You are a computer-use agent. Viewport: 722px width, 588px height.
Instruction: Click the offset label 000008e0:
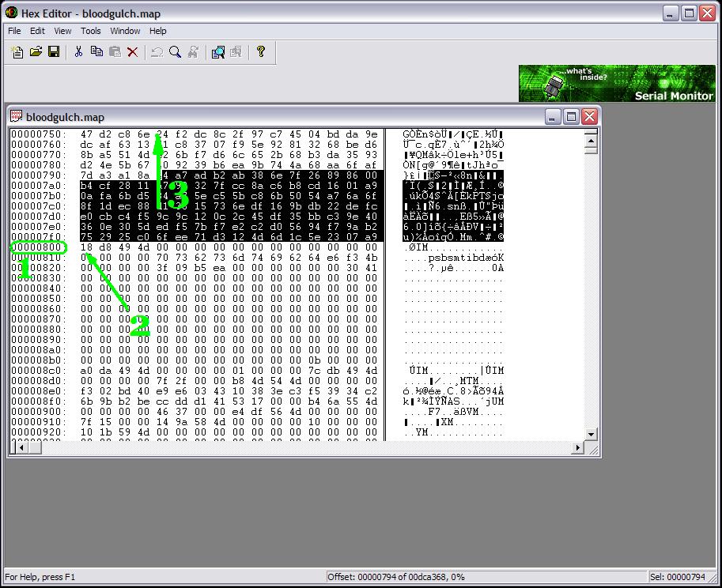tap(39, 391)
